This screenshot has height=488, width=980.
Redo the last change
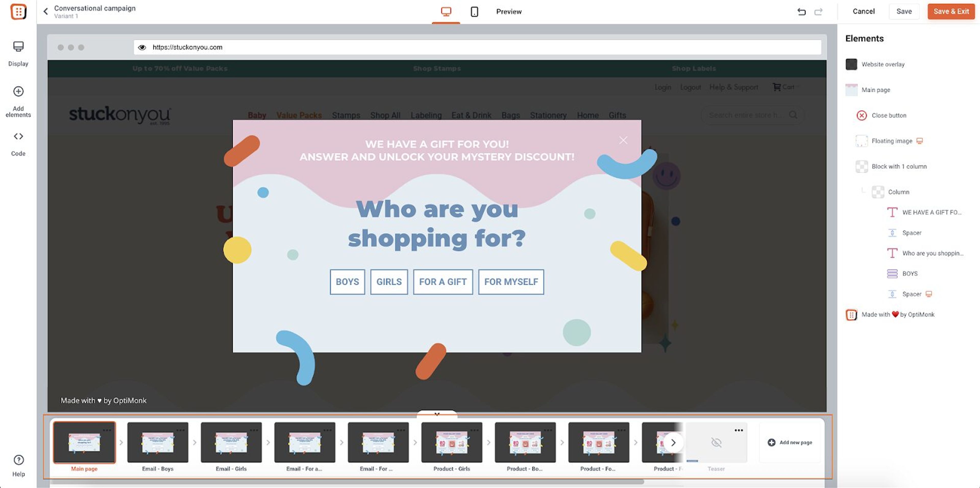point(818,12)
